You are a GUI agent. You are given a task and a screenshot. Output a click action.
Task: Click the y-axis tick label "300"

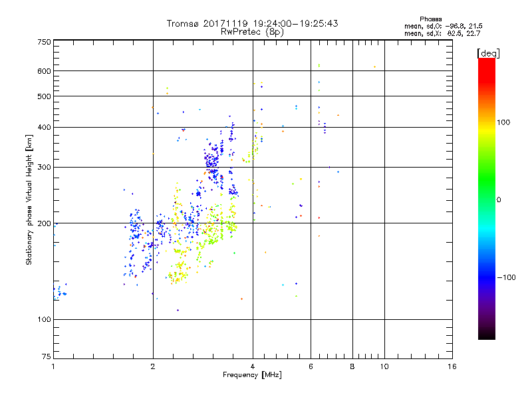coord(44,167)
